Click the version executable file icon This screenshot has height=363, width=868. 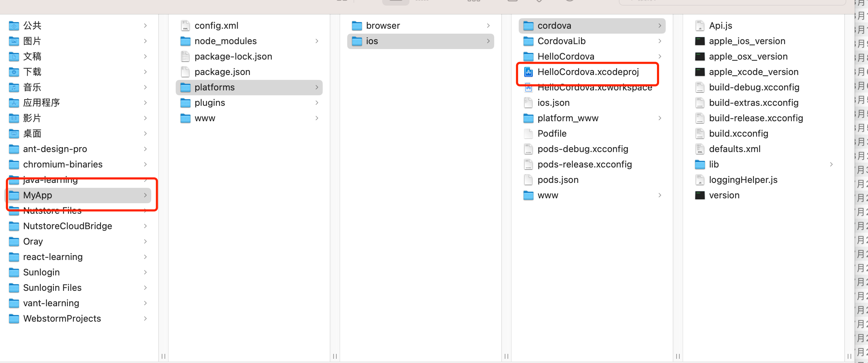[x=700, y=195]
